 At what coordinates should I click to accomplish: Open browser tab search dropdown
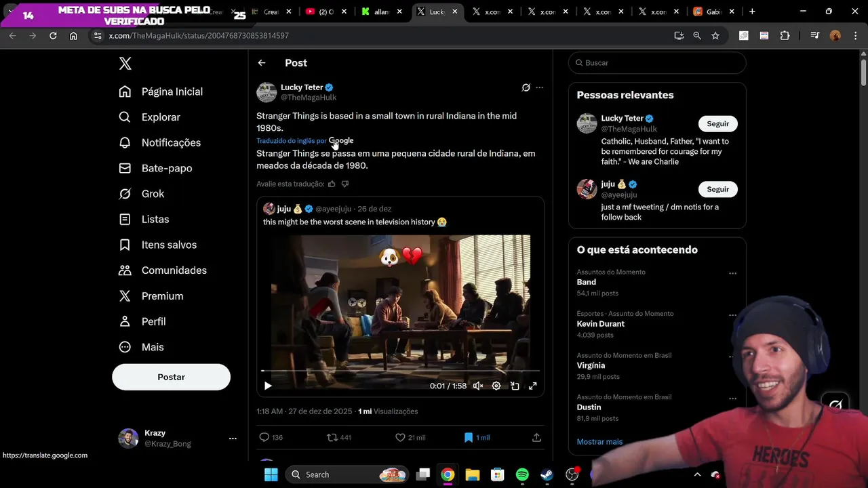(10, 12)
